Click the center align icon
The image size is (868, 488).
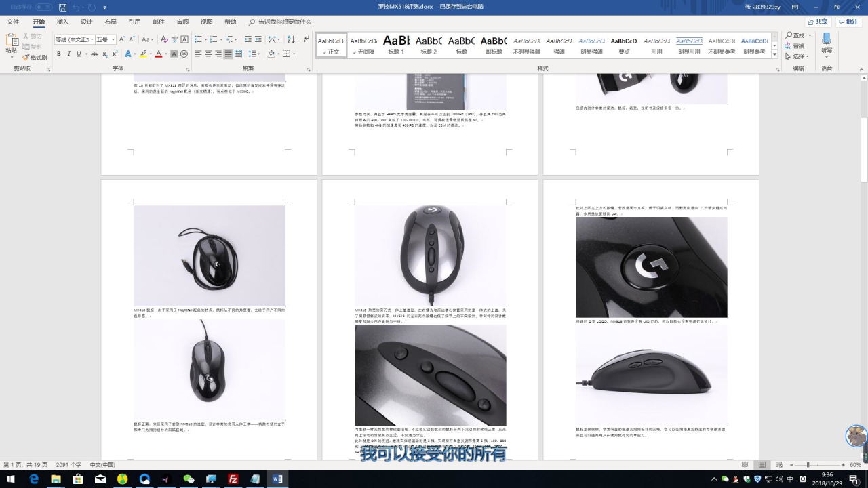click(x=208, y=54)
